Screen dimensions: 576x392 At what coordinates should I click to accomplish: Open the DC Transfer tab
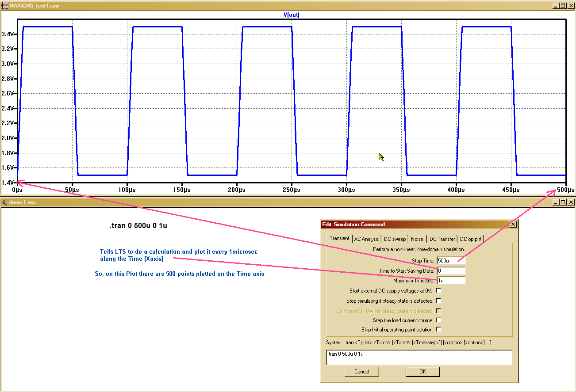(442, 239)
